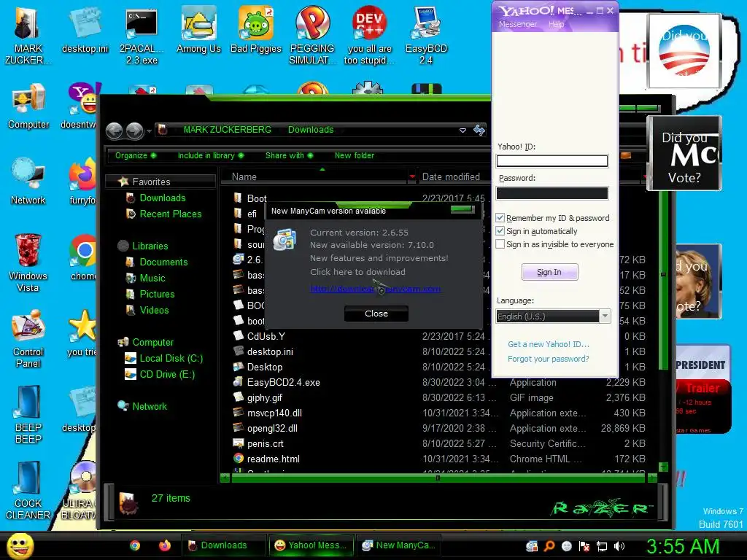The height and width of the screenshot is (560, 747).
Task: Click the ManyCam dialog webcam icon
Action: pos(285,239)
